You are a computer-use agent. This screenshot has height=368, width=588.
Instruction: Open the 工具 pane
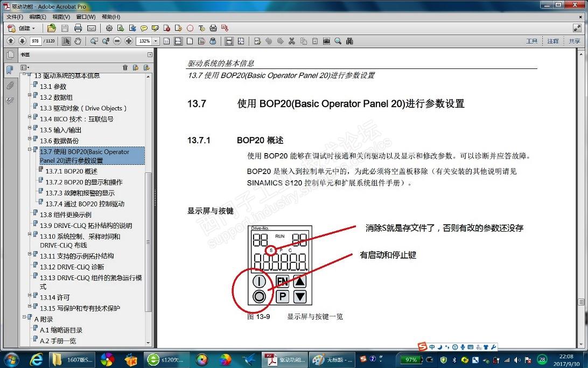pyautogui.click(x=531, y=41)
